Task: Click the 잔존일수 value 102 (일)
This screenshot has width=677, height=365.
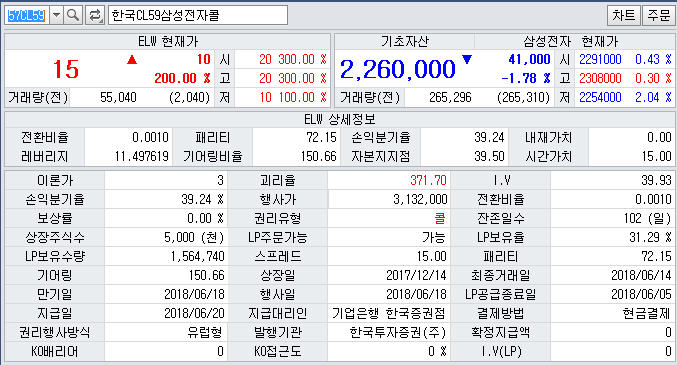Action: click(x=647, y=218)
